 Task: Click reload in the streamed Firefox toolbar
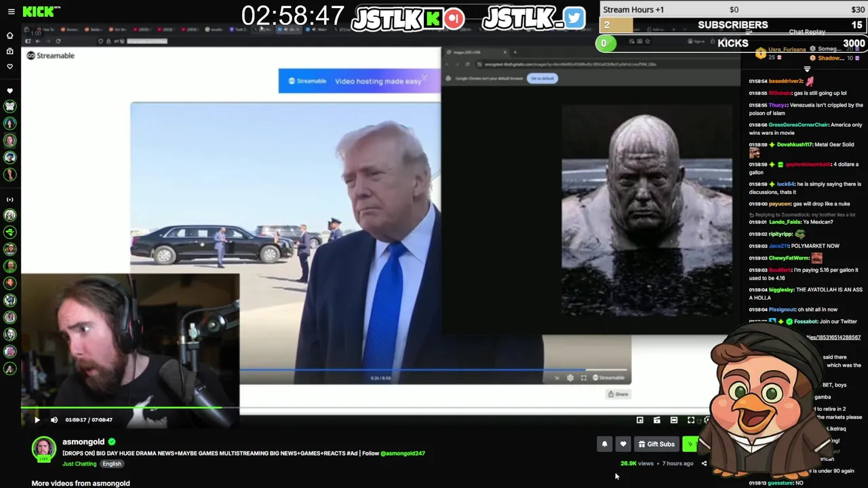click(x=57, y=41)
